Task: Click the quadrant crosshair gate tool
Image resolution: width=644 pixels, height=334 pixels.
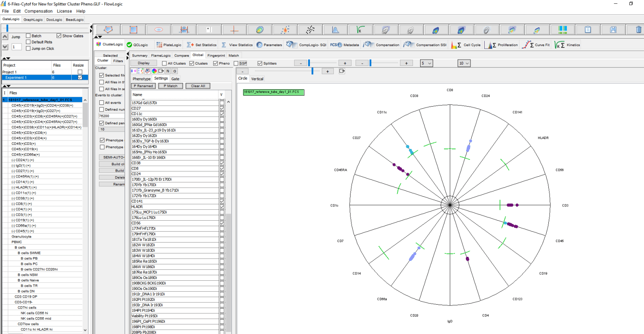Action: point(234,29)
